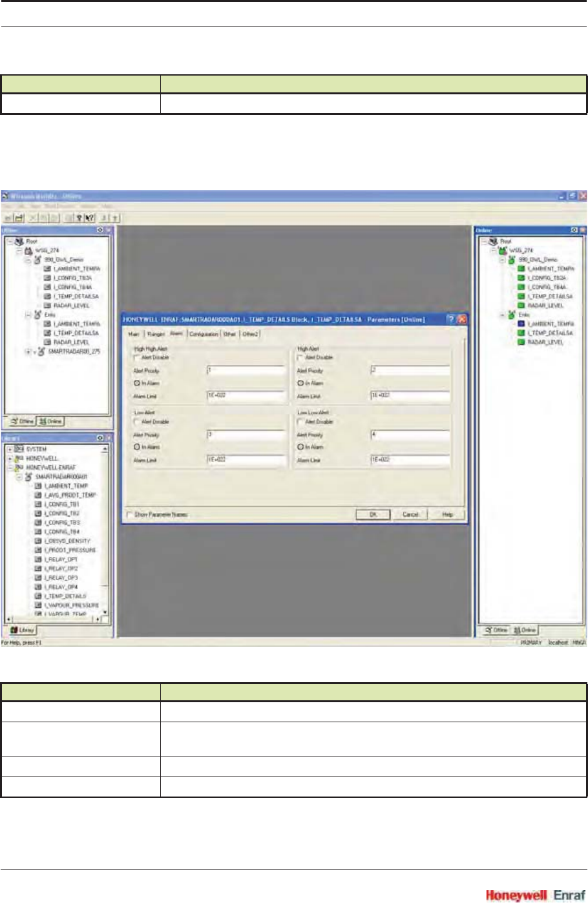
Task: Expand the SYSTEM library node
Action: [x=10, y=448]
